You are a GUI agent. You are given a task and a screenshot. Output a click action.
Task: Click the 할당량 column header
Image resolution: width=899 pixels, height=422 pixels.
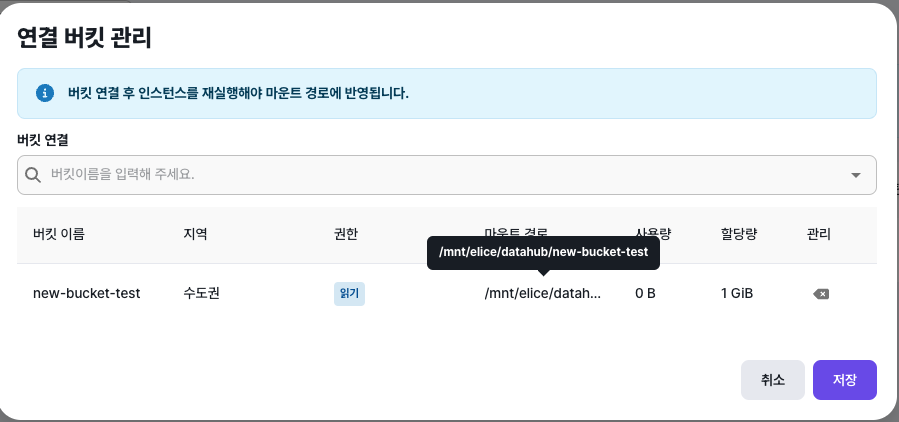tap(738, 235)
